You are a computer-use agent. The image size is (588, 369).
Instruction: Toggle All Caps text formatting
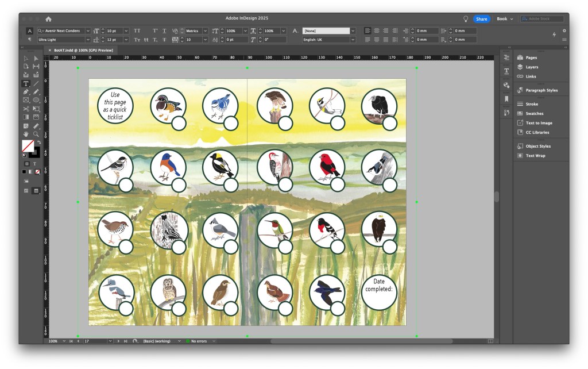point(137,30)
